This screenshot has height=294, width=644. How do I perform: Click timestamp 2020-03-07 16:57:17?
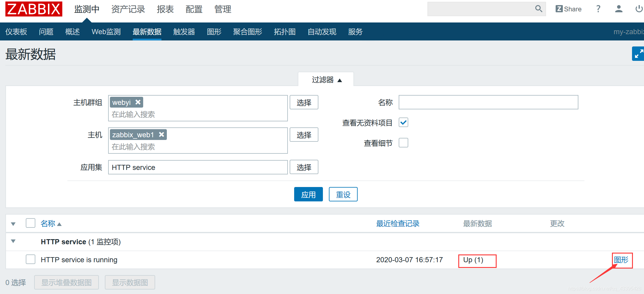pos(409,260)
